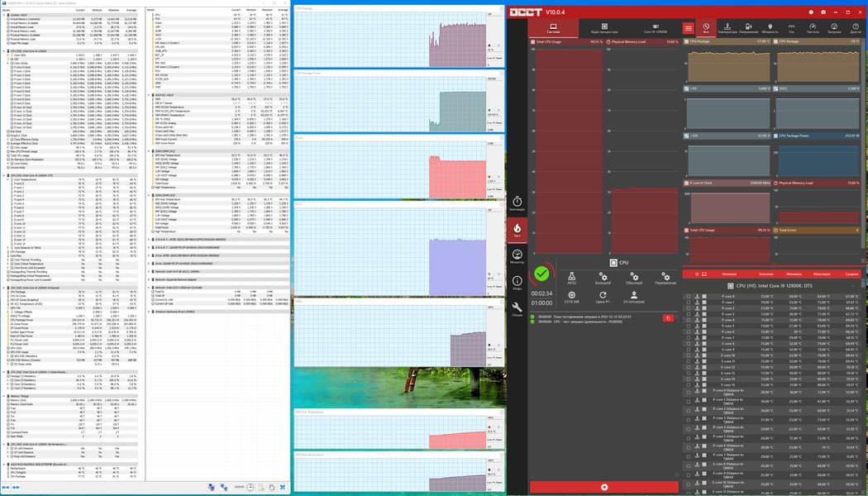Sort OCCT table by Максимум column
This screenshot has width=868, height=496.
(x=822, y=274)
